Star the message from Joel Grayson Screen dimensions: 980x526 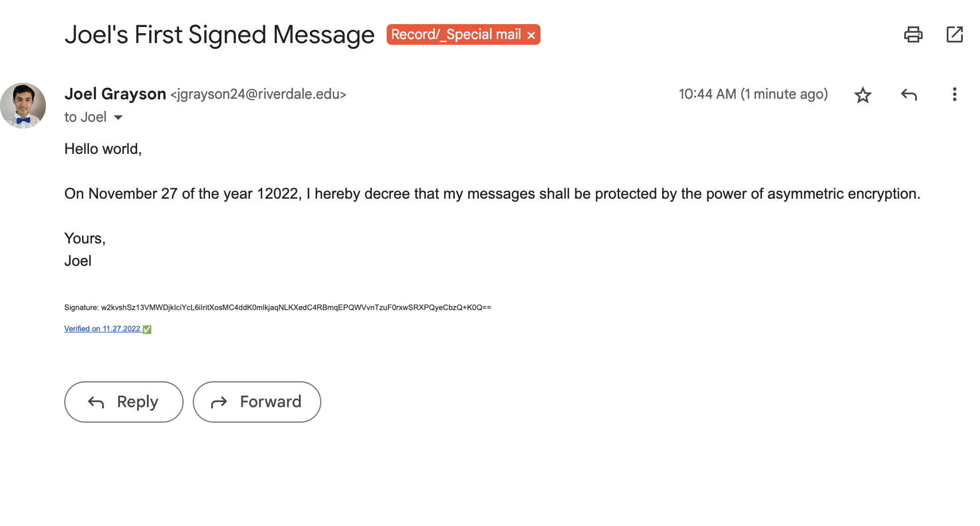[862, 95]
